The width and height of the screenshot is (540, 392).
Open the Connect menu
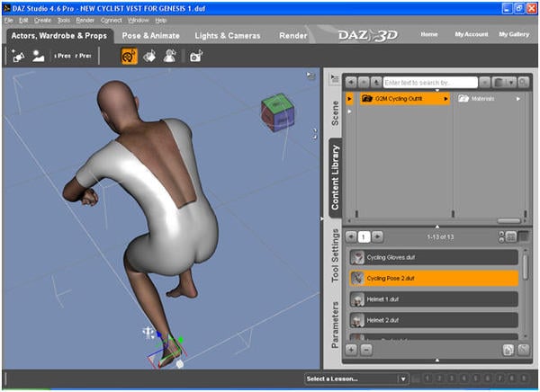click(x=112, y=21)
